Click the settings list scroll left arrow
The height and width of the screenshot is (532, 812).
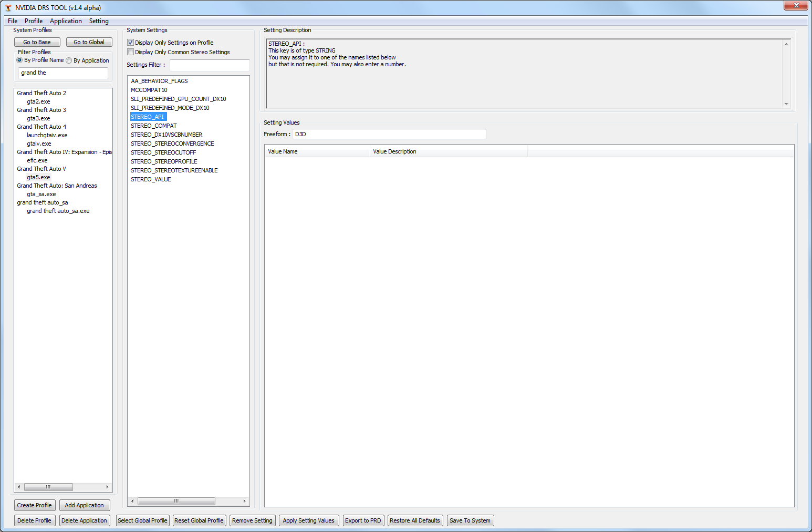132,502
